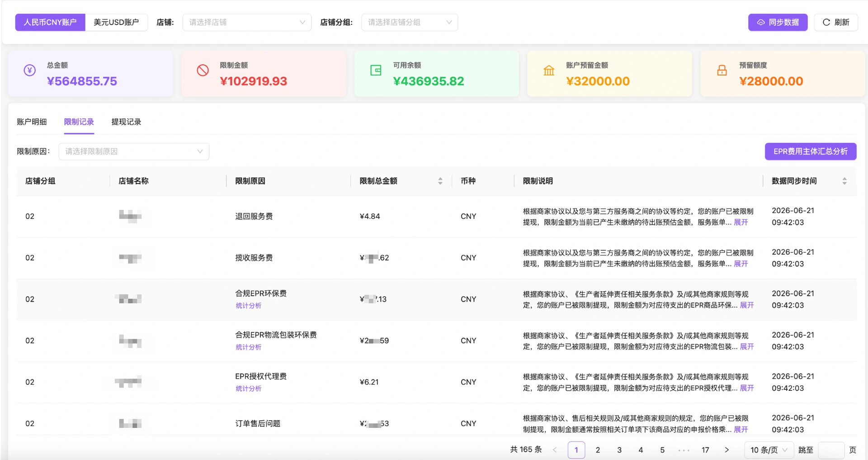Open the 店铺分组 select dropdown
The width and height of the screenshot is (868, 460).
[x=410, y=22]
